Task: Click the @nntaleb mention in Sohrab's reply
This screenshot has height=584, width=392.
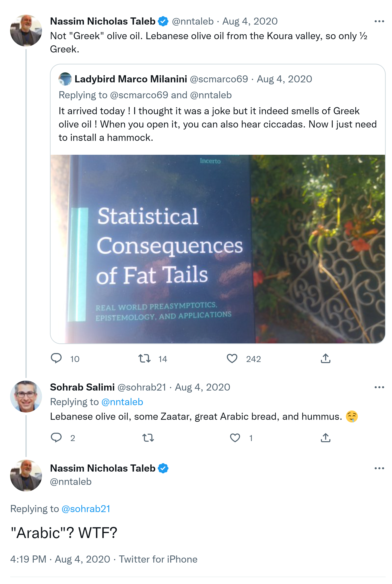Action: pos(122,402)
